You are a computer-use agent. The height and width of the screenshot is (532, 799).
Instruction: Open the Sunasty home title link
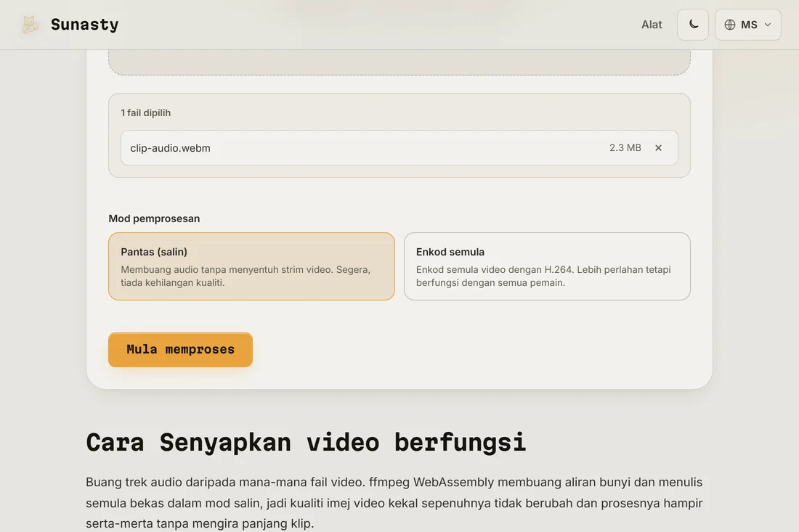84,25
